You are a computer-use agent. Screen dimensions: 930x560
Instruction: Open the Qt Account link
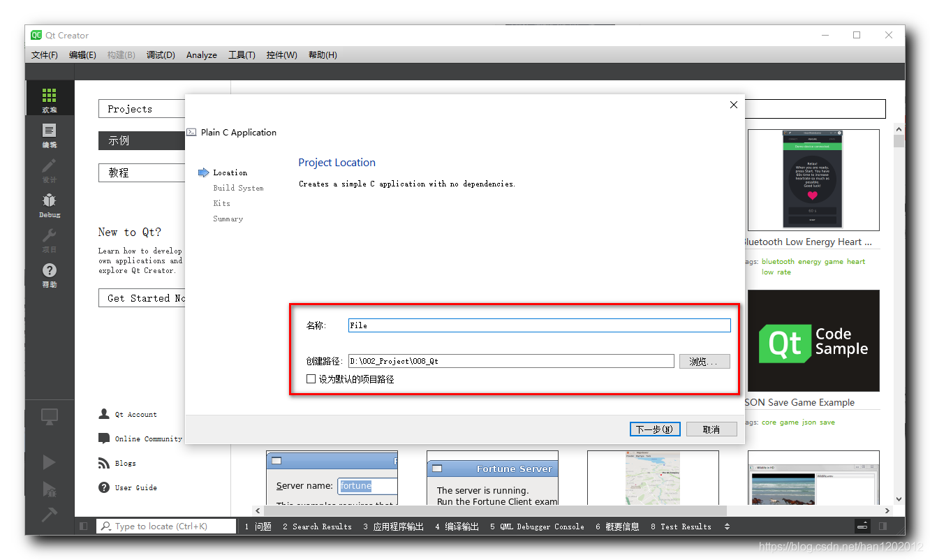coord(135,415)
